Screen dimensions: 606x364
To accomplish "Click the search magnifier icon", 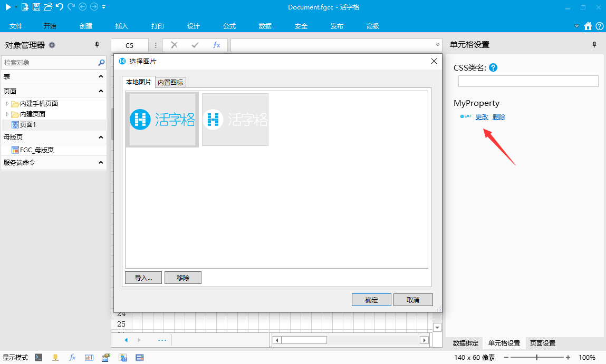I will click(101, 63).
